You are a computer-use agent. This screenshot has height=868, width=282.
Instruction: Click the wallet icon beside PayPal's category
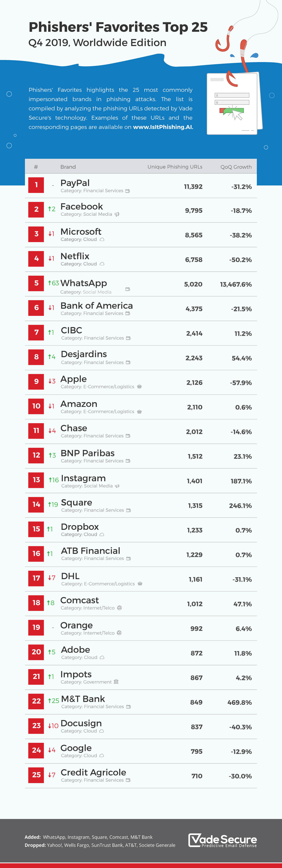[128, 191]
